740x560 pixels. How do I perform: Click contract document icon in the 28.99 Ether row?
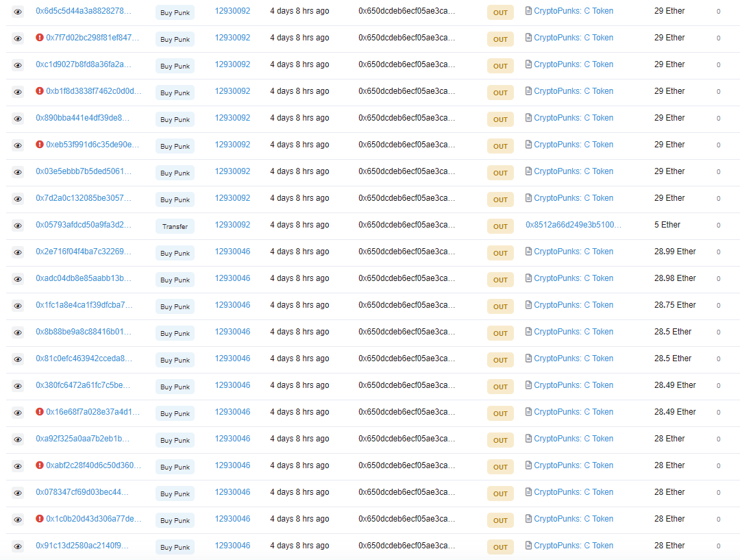[528, 252]
